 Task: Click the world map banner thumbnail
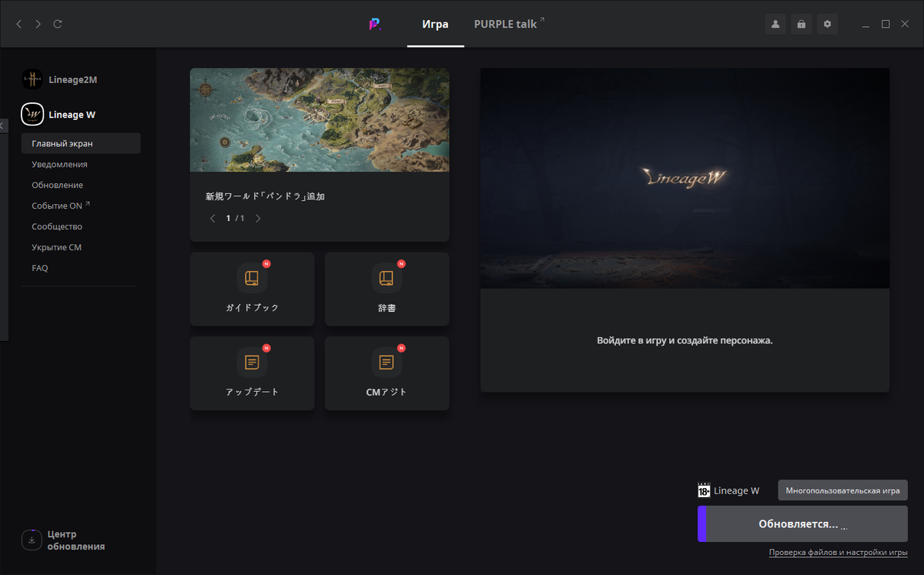320,119
